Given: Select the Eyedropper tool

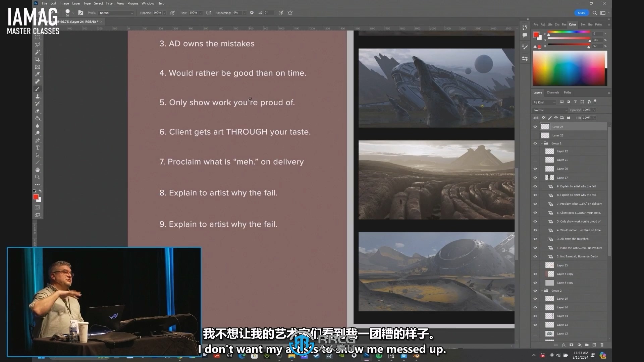Looking at the screenshot, I should (x=38, y=74).
